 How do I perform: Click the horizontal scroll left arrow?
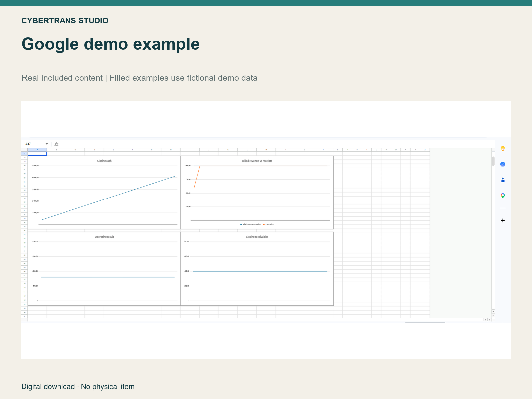(485, 320)
